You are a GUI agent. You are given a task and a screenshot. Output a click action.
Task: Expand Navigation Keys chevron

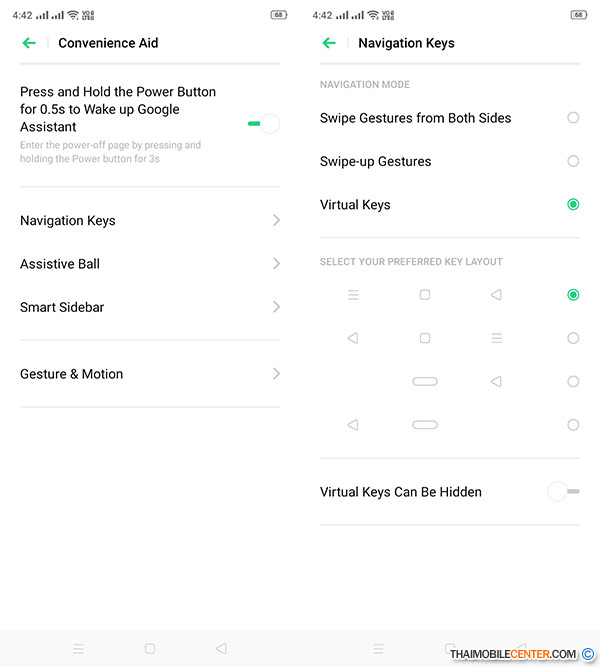tap(276, 220)
